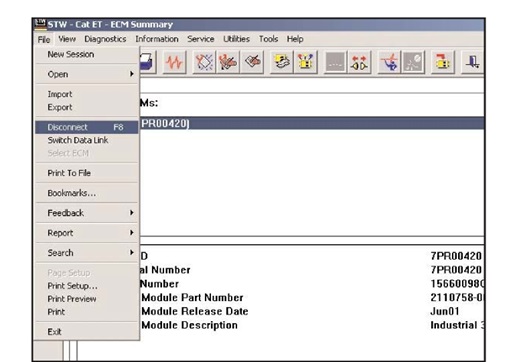Image resolution: width=515 pixels, height=362 pixels.
Task: Choose Disconnect F8 menu entry
Action: click(x=87, y=127)
